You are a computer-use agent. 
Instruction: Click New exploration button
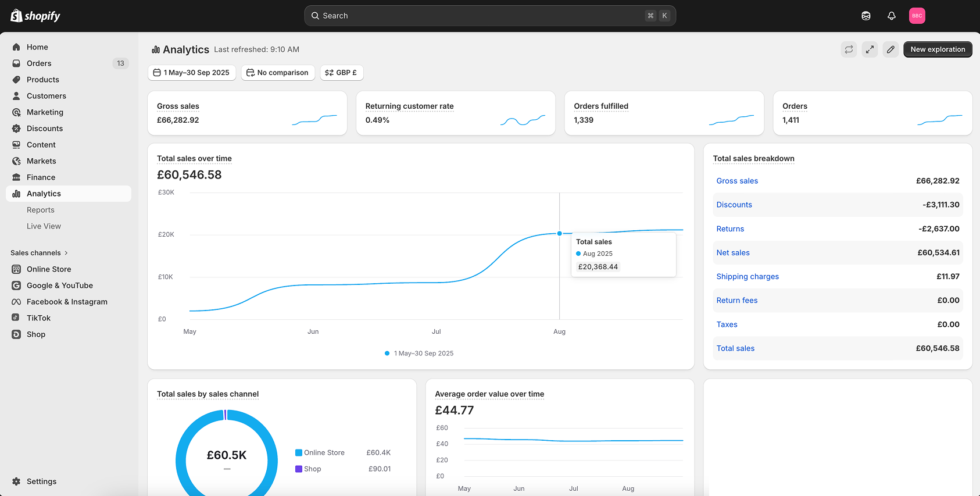point(938,49)
